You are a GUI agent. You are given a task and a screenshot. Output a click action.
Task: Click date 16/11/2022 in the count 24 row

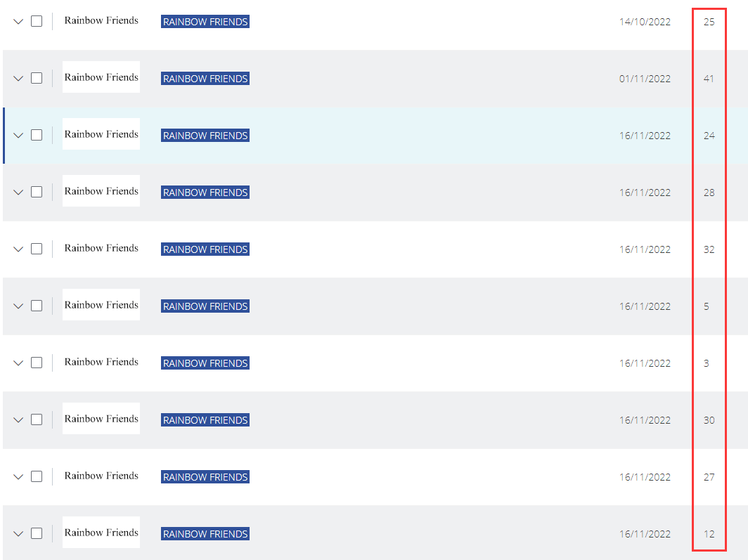click(645, 136)
